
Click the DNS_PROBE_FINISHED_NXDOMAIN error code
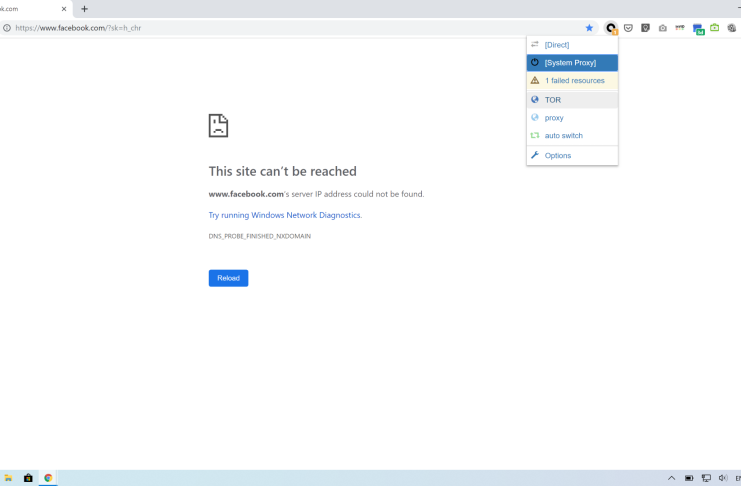(259, 236)
